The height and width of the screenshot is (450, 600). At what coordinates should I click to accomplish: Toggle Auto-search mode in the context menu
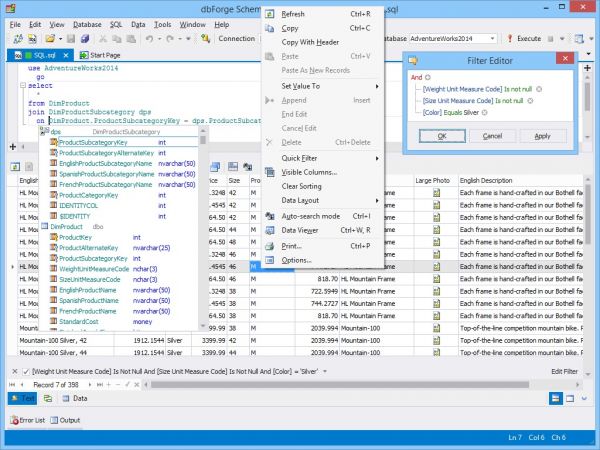310,216
